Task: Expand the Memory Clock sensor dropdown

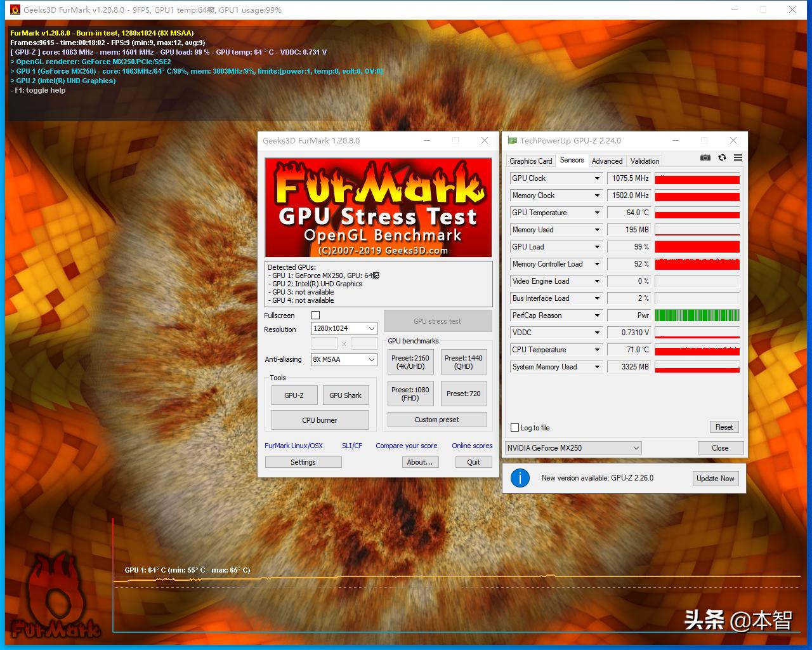Action: coord(597,196)
